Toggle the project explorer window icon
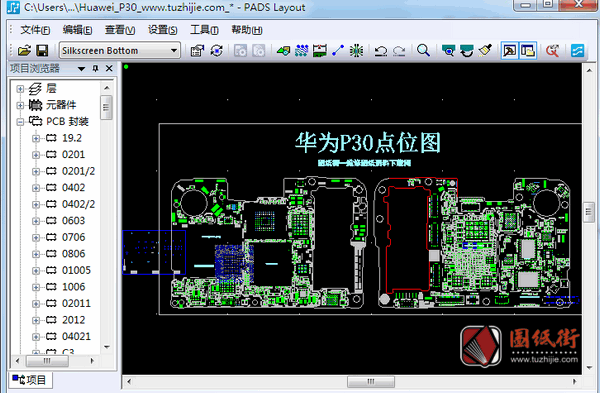The image size is (600, 393). pyautogui.click(x=528, y=51)
